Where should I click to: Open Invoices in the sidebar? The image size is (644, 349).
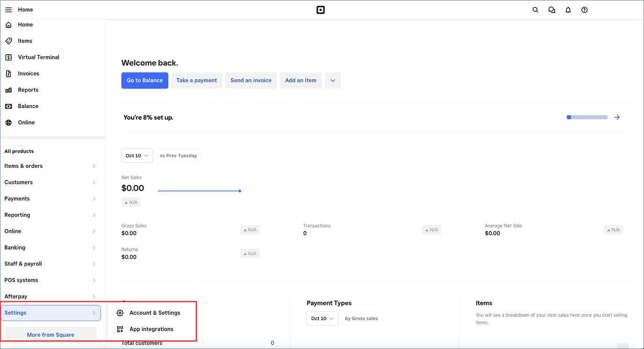point(28,73)
